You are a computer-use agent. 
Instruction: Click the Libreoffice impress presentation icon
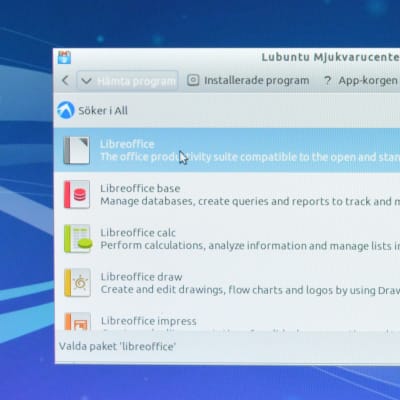(x=78, y=321)
